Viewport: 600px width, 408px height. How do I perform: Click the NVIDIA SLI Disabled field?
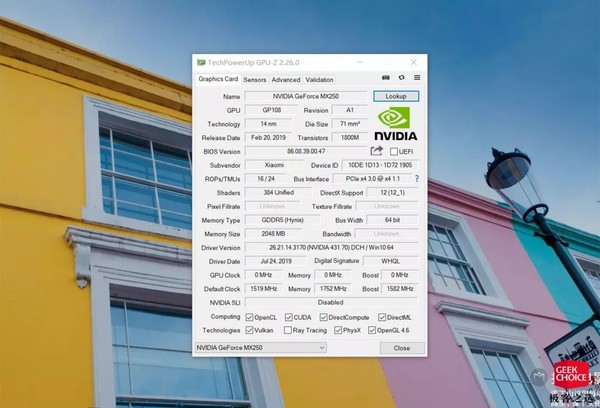[331, 302]
